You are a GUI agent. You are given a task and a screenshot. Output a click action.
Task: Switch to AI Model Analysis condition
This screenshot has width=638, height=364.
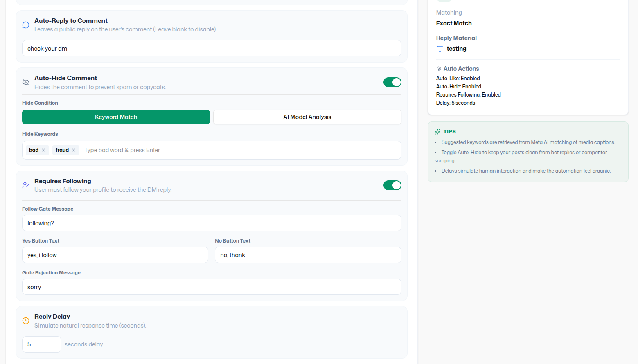click(x=307, y=117)
